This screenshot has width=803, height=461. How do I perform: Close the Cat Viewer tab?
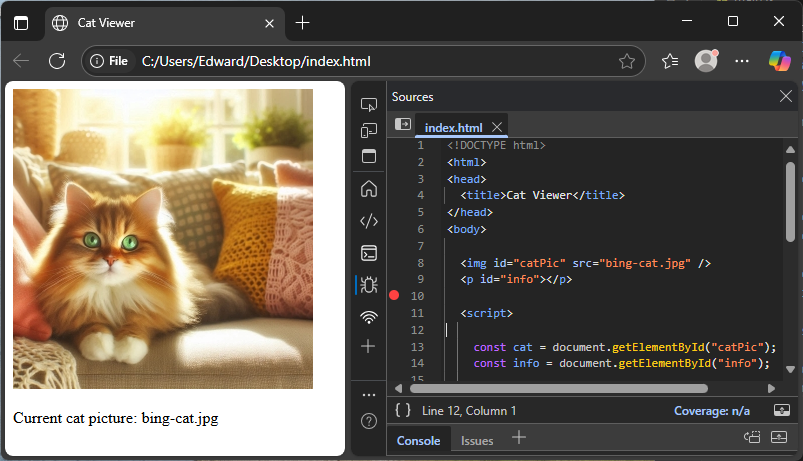(x=269, y=24)
